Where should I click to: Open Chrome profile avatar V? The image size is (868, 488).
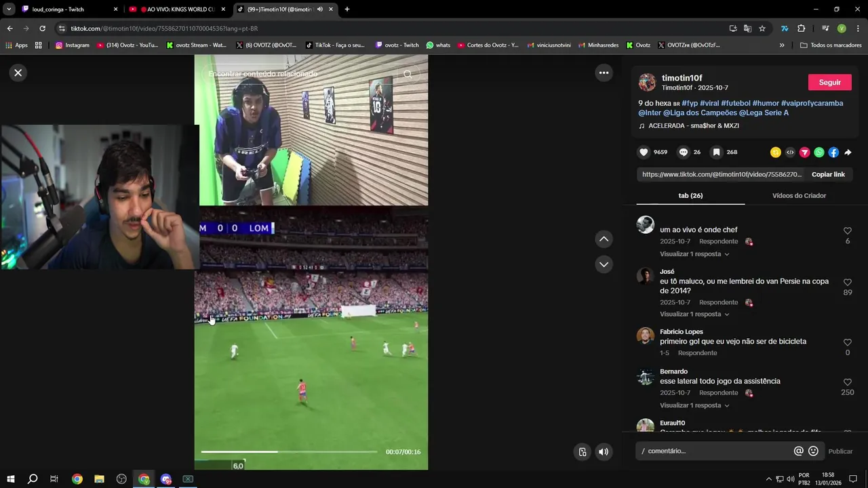tap(842, 28)
